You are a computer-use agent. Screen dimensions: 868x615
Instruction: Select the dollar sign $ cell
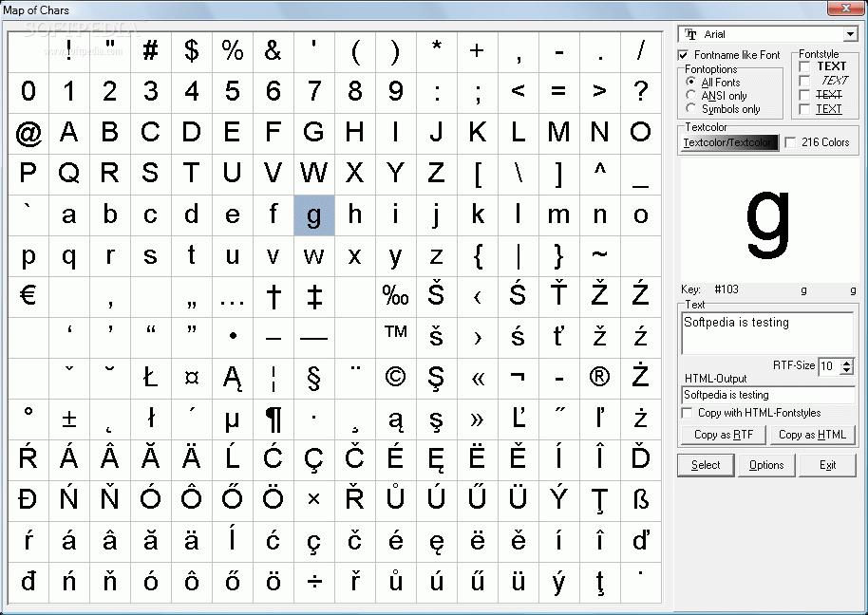192,52
